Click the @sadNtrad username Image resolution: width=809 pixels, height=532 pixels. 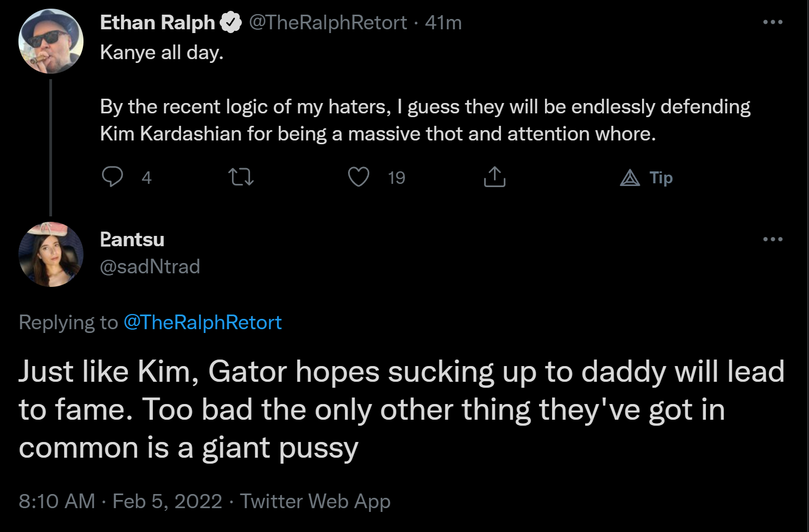[x=150, y=266]
